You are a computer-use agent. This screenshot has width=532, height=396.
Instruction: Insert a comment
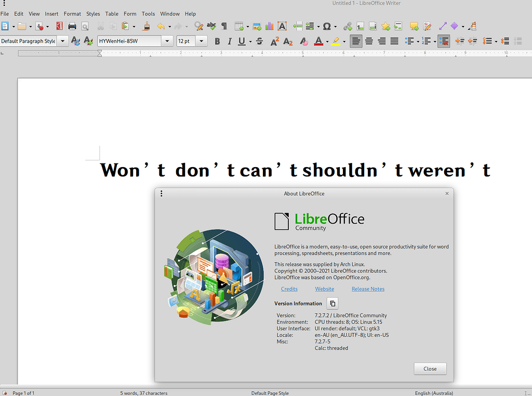(x=414, y=26)
